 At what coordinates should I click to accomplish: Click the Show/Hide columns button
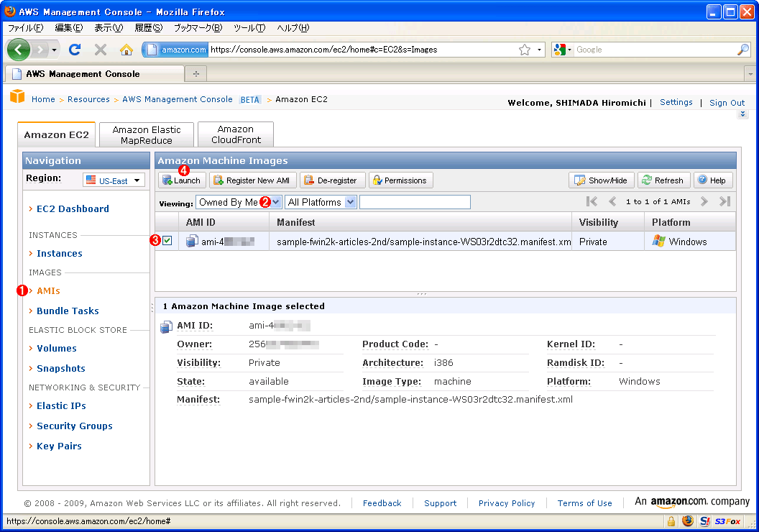pos(602,180)
